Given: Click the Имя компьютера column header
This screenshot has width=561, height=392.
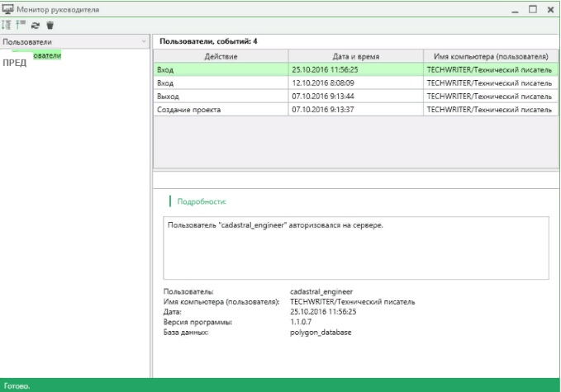Looking at the screenshot, I should coord(489,56).
